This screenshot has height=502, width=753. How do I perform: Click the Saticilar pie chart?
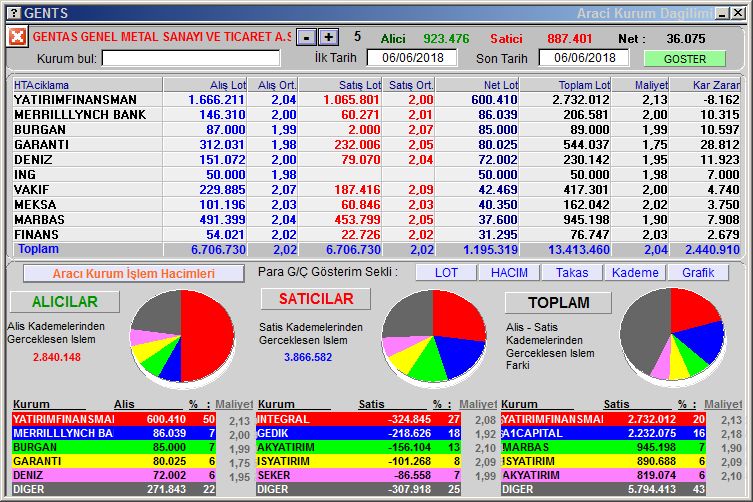pyautogui.click(x=434, y=336)
